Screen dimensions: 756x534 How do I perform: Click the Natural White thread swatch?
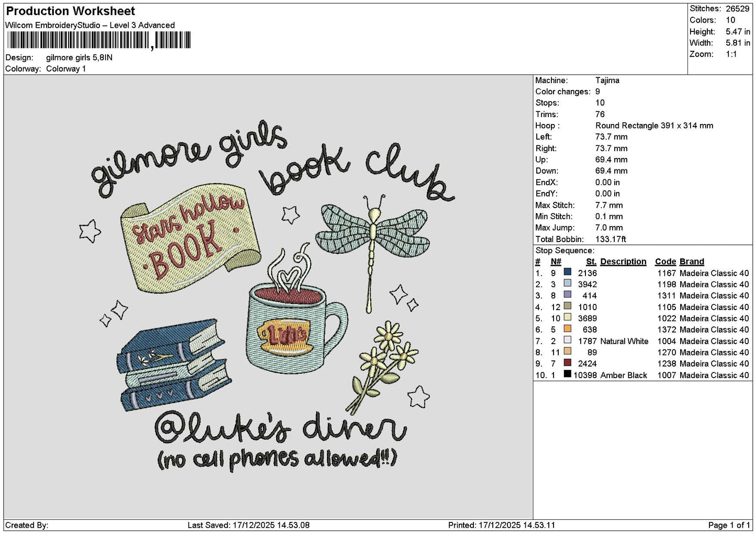[567, 340]
